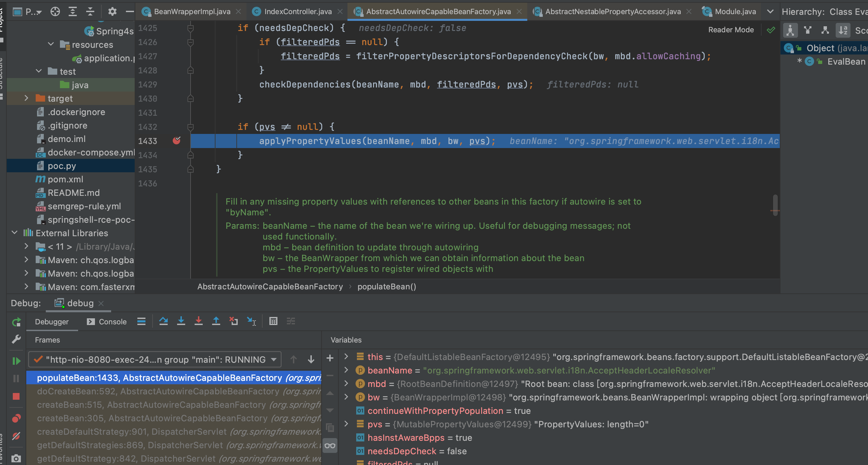Screen dimensions: 868x465
Task: Click the Force Step Into icon
Action: click(199, 322)
